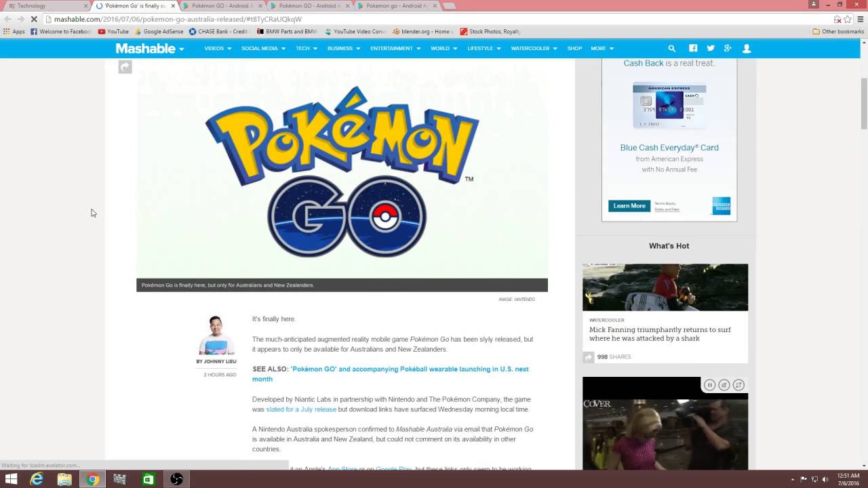The height and width of the screenshot is (488, 868).
Task: Expand the Lifestyle menu
Action: (x=484, y=49)
